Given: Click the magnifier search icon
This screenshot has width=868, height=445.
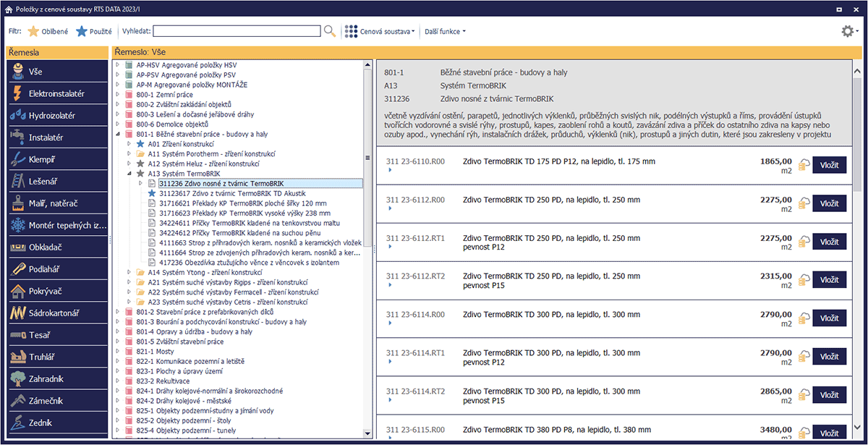Looking at the screenshot, I should click(330, 31).
